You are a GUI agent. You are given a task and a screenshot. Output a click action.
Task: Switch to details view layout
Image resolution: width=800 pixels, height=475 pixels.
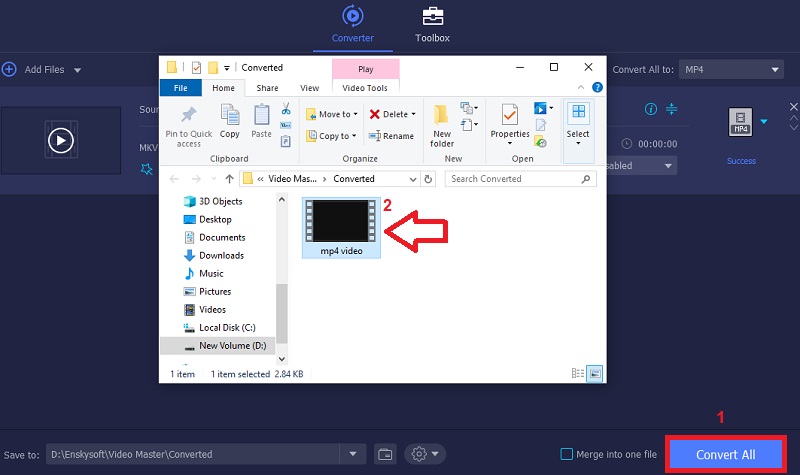click(x=578, y=373)
